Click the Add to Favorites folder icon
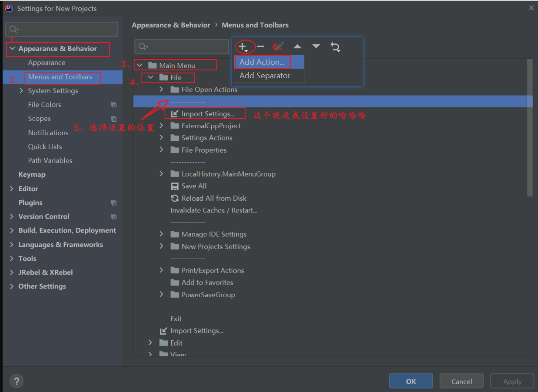 (x=175, y=282)
